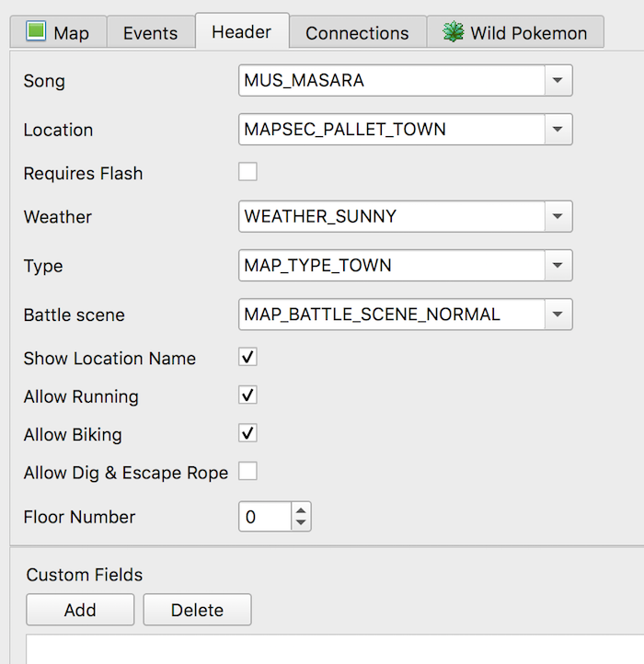
Task: Click Add under Custom Fields
Action: (x=80, y=610)
